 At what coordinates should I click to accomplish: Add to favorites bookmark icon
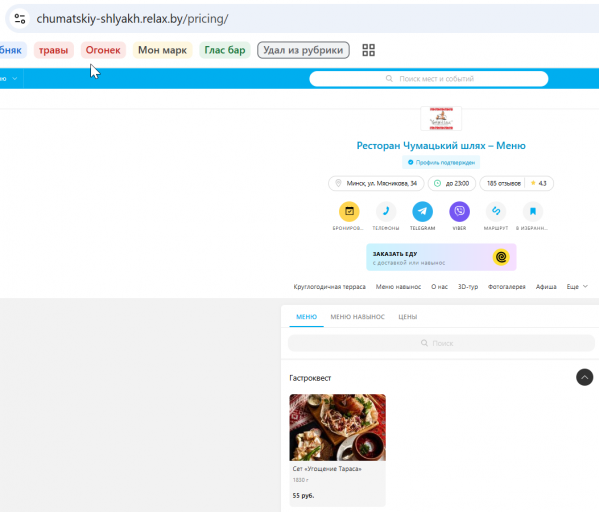tap(533, 211)
